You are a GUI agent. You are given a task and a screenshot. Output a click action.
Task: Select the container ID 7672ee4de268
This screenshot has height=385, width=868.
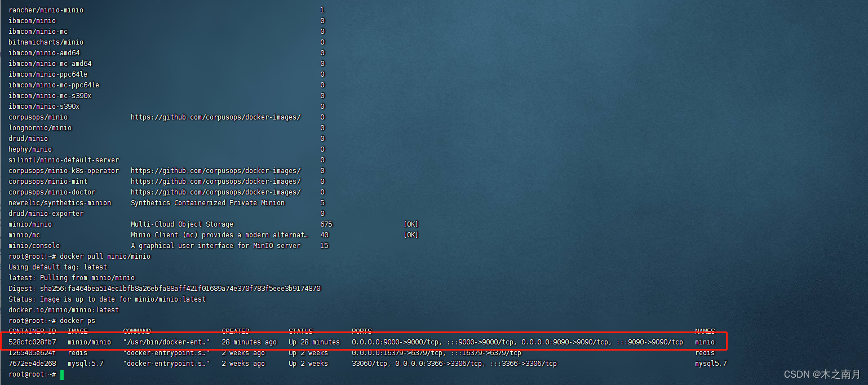[x=32, y=364]
